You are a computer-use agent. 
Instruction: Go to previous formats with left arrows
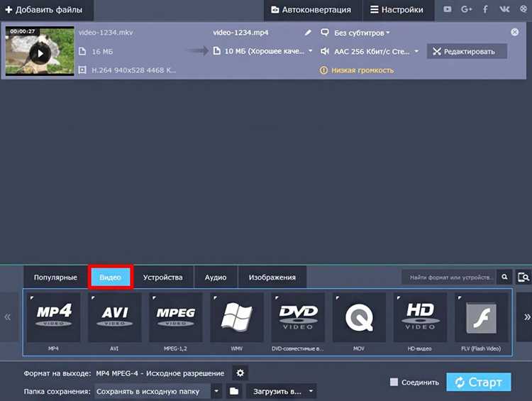pyautogui.click(x=8, y=317)
